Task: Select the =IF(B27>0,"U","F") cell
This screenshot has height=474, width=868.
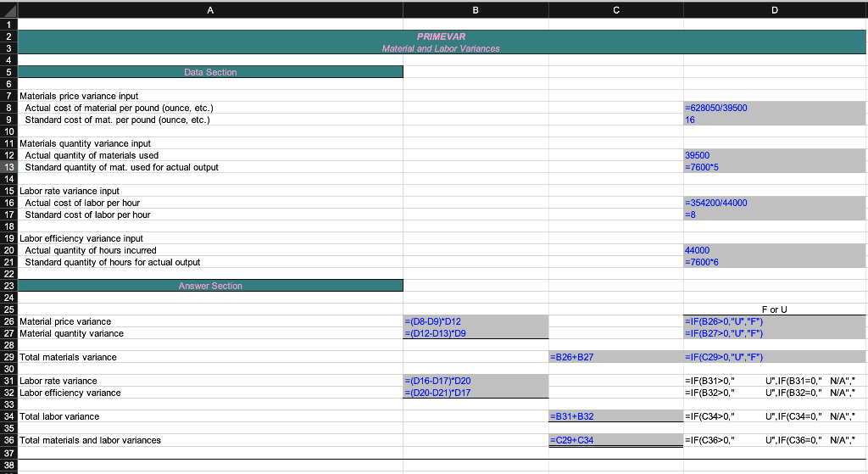Action: (x=775, y=333)
